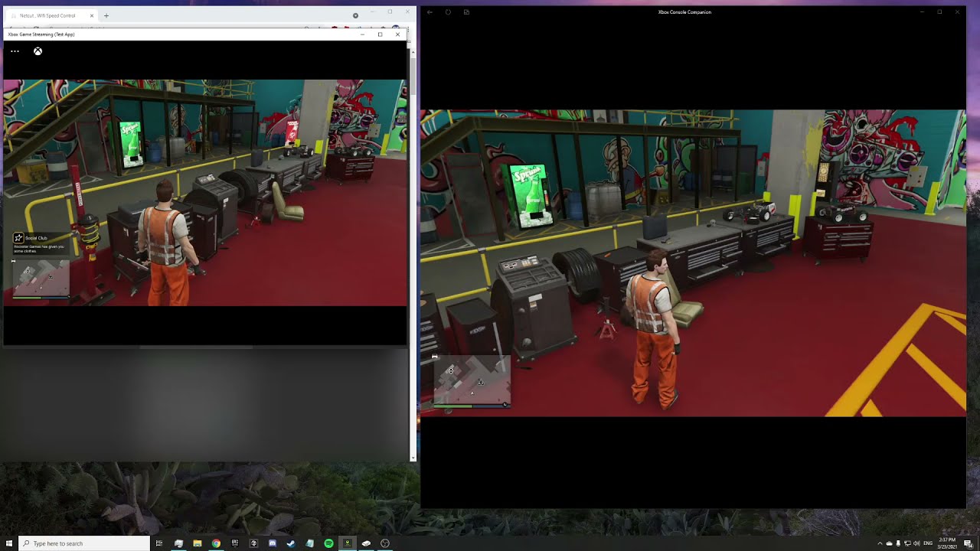
Task: Click the window-mode icon in Xbox Console Companion
Action: (x=466, y=12)
